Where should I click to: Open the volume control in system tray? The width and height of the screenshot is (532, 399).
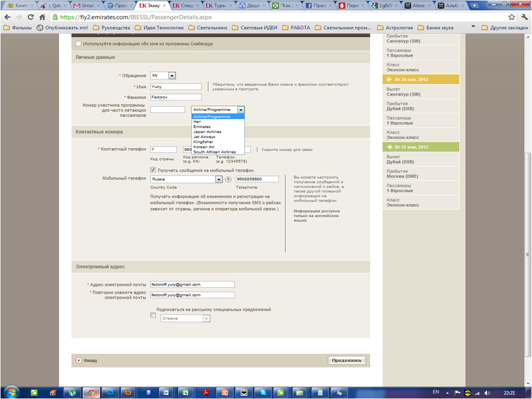(x=487, y=393)
